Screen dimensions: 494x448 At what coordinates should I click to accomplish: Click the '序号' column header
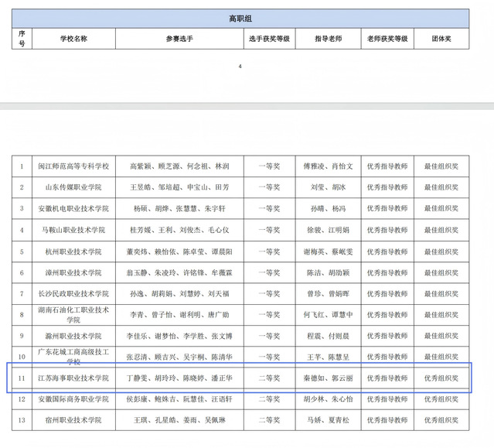coord(22,39)
